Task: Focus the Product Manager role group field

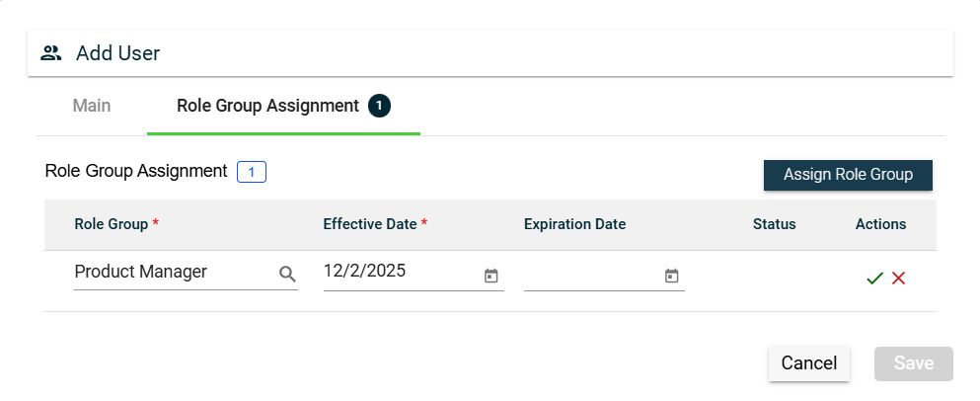Action: tap(173, 273)
